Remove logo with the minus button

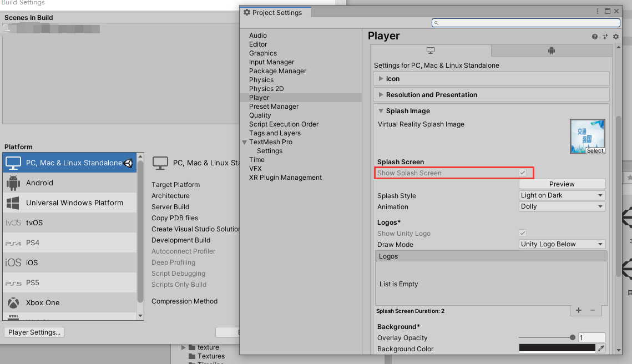click(x=593, y=310)
